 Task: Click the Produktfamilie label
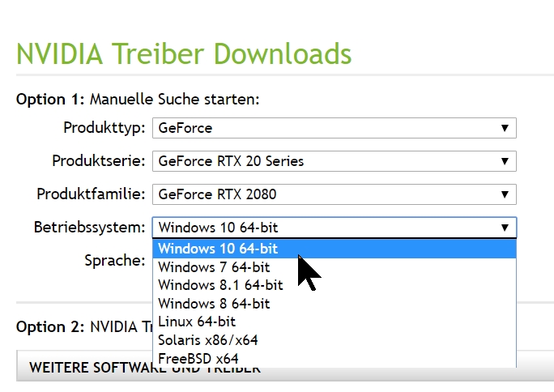[x=91, y=194]
